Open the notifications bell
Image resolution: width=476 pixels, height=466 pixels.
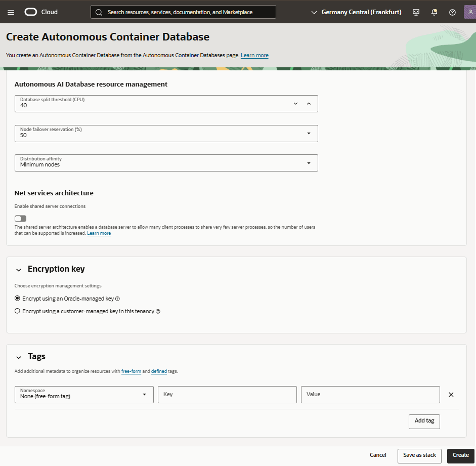click(434, 12)
